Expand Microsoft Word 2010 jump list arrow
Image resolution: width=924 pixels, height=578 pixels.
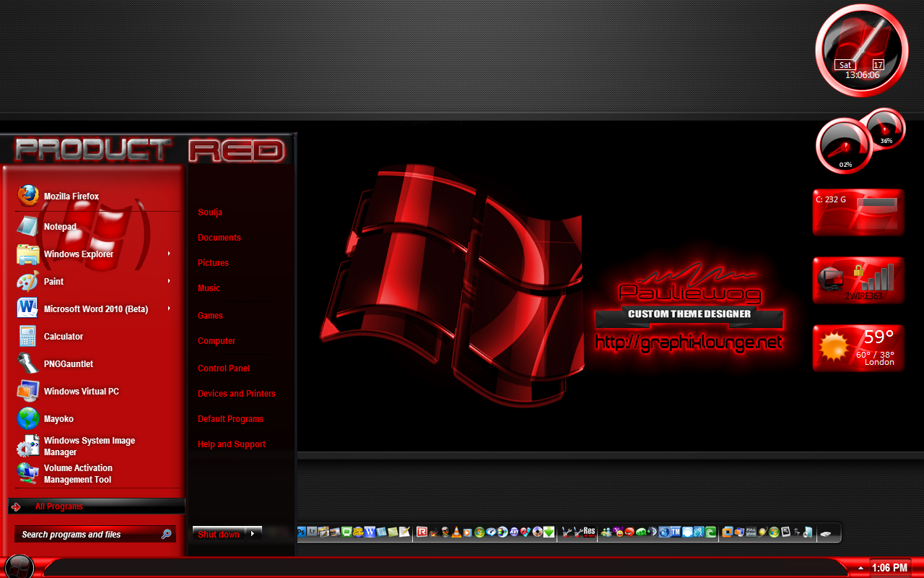tap(169, 309)
